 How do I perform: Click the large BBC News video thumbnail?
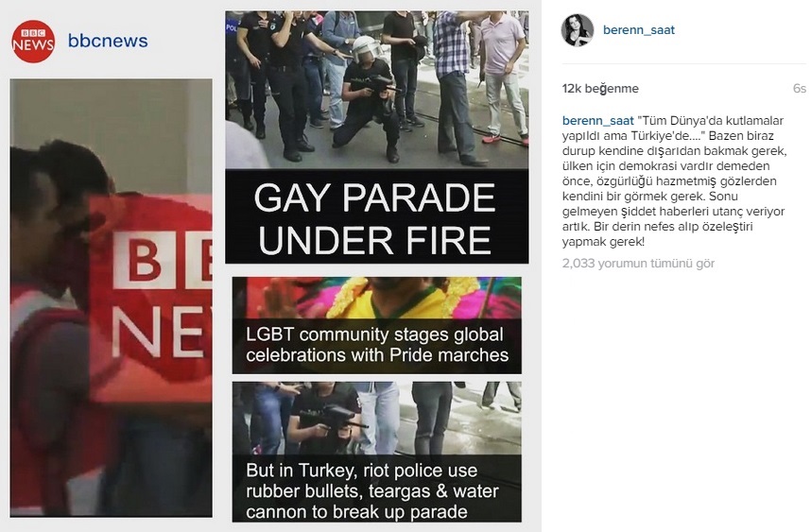pos(112,298)
